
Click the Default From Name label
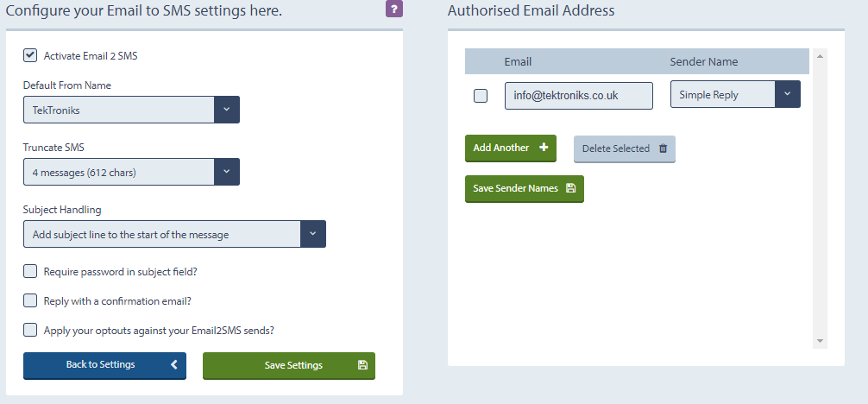(x=67, y=85)
